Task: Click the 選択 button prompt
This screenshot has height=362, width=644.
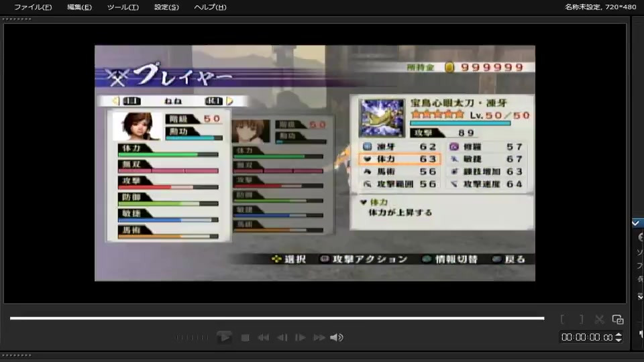Action: click(x=290, y=259)
